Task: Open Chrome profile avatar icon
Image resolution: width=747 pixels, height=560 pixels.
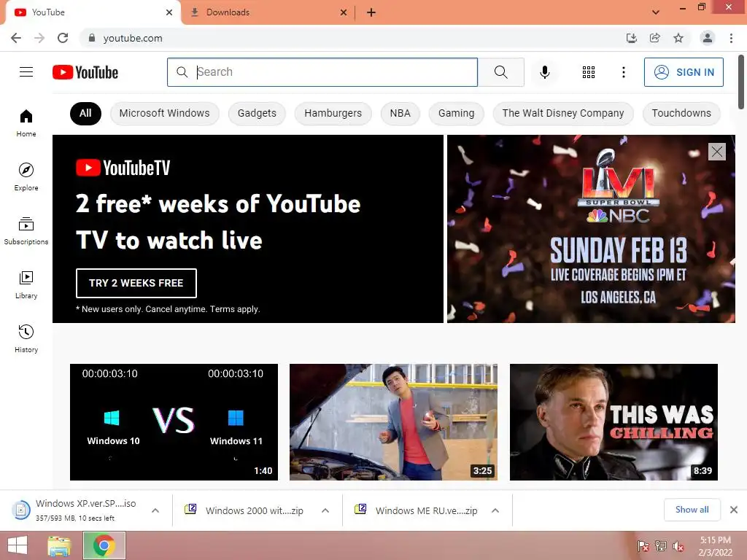Action: click(x=708, y=38)
